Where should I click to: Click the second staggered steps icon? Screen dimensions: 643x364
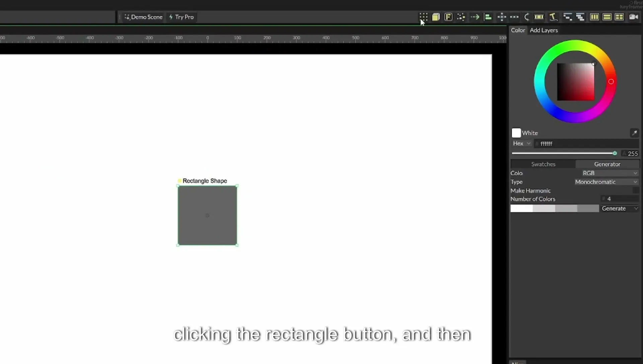580,17
